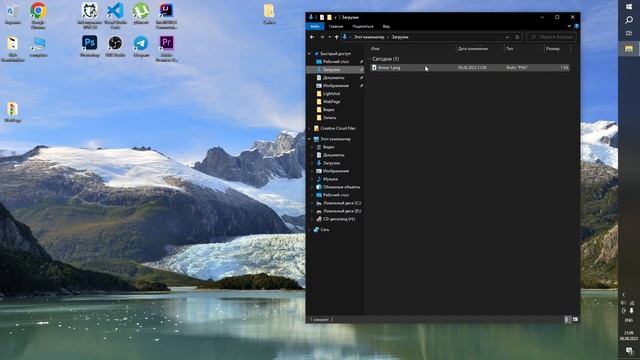Select Локальный диск (D:) in tree

338,211
